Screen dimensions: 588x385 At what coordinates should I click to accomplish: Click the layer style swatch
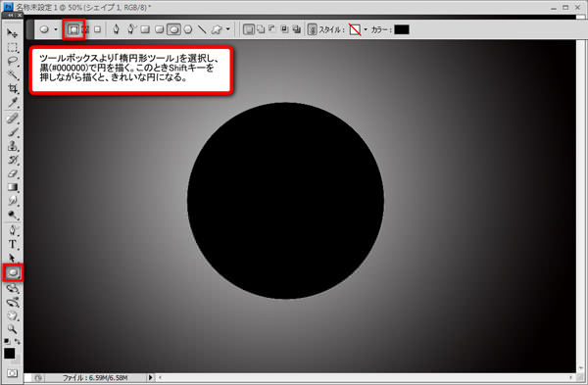(x=355, y=29)
